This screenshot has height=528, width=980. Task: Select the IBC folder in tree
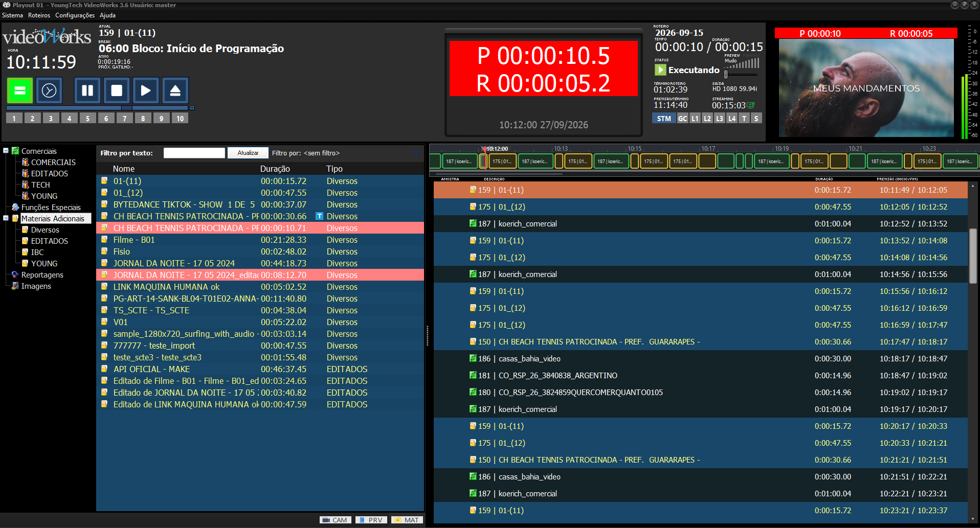(37, 252)
